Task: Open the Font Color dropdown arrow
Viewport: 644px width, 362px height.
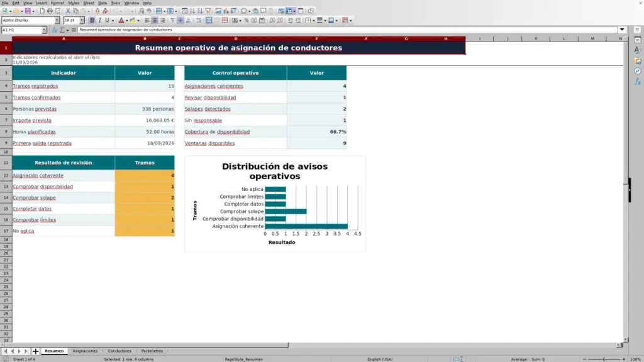Action: pyautogui.click(x=127, y=21)
